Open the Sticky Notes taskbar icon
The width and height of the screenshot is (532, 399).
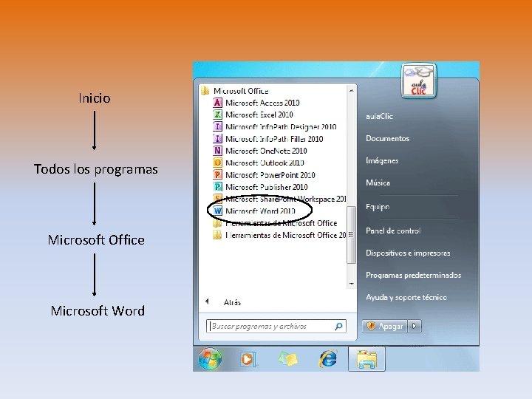(x=287, y=358)
